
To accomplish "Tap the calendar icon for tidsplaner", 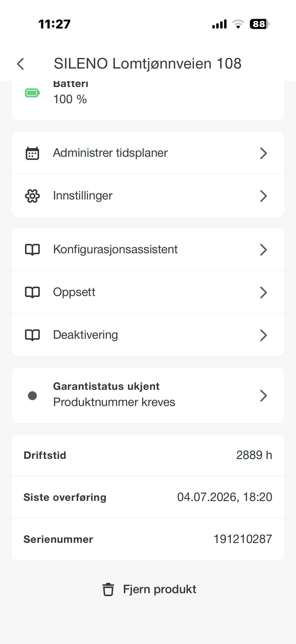I will [32, 153].
